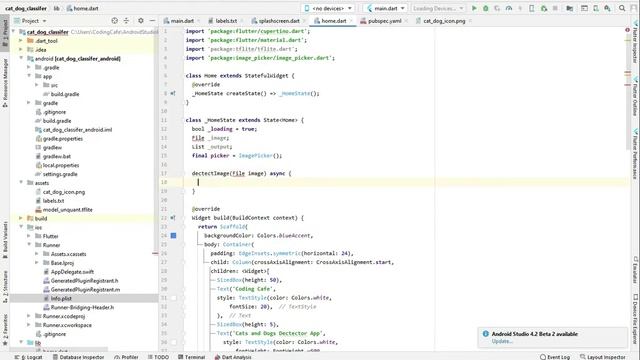Open the Loading Devices dropdown
Image resolution: width=640 pixels, height=360 pixels.
coord(438,8)
